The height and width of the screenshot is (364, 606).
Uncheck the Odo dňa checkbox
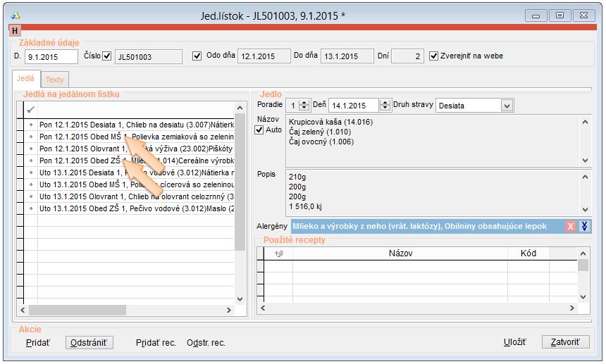click(197, 56)
